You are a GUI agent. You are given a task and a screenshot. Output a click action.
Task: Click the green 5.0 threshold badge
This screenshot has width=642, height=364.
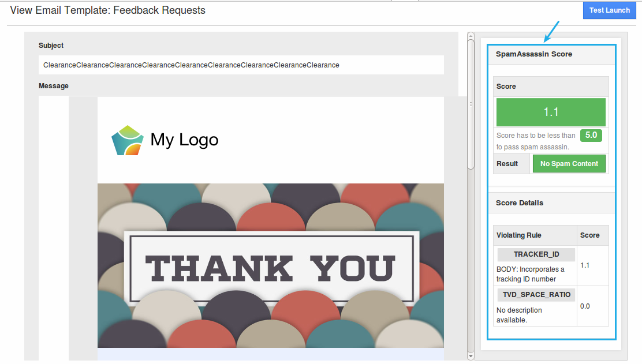[x=591, y=136]
